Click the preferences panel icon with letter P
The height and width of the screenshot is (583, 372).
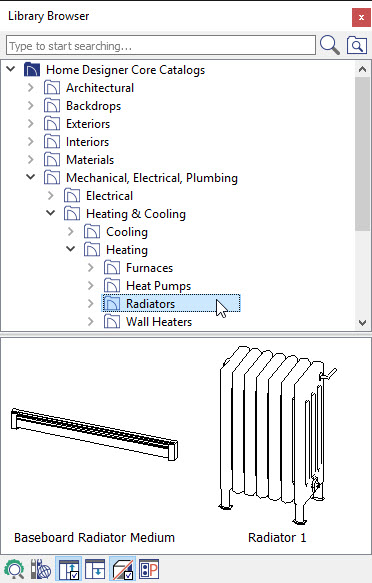(x=149, y=569)
